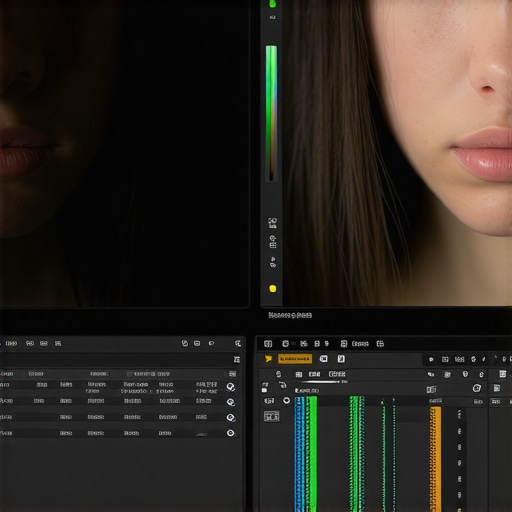Select the solid green clip beside the blue clip

[x=312, y=454]
